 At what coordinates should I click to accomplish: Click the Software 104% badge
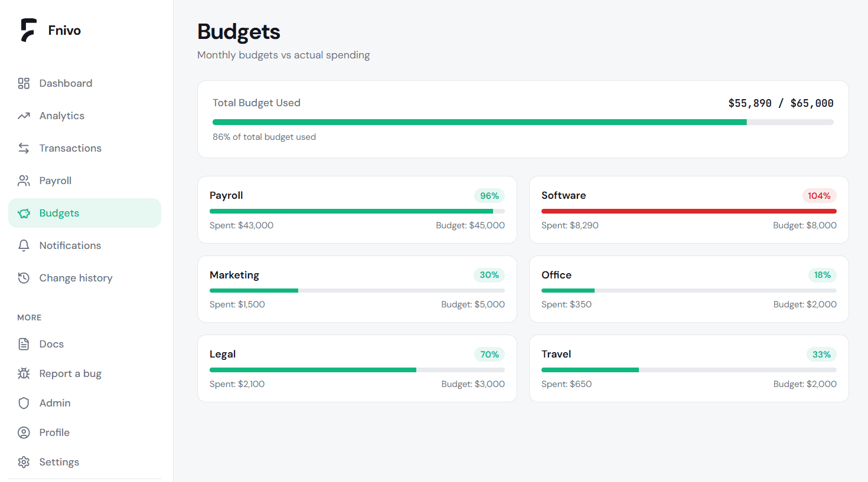click(x=819, y=195)
